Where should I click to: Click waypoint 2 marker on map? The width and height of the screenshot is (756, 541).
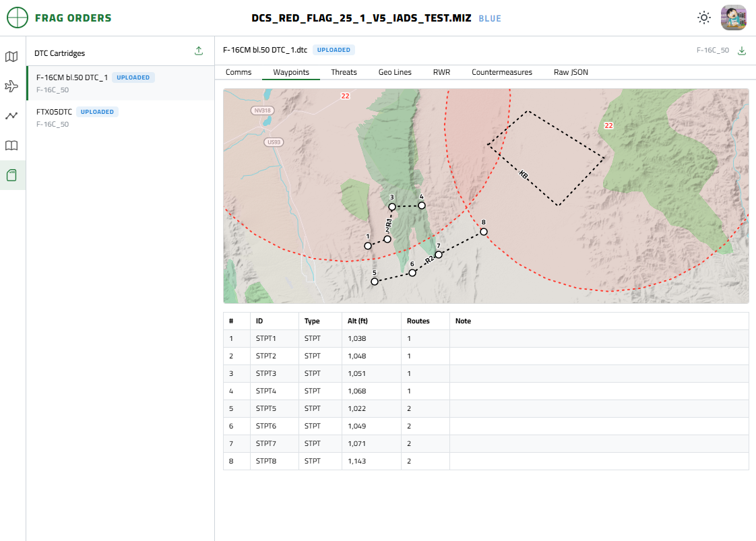pos(387,239)
